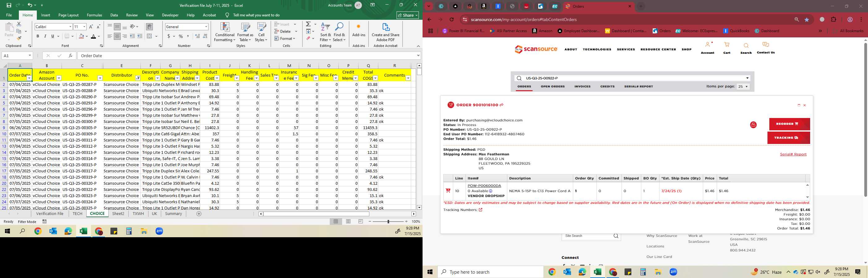Screen dimensions: 868x278
Task: Click the Excel Share button
Action: tap(407, 15)
